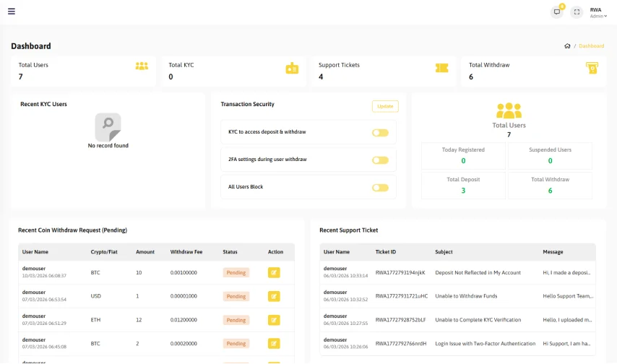The width and height of the screenshot is (617, 364).
Task: Toggle 2FA settings during user withdraw
Action: (x=380, y=160)
